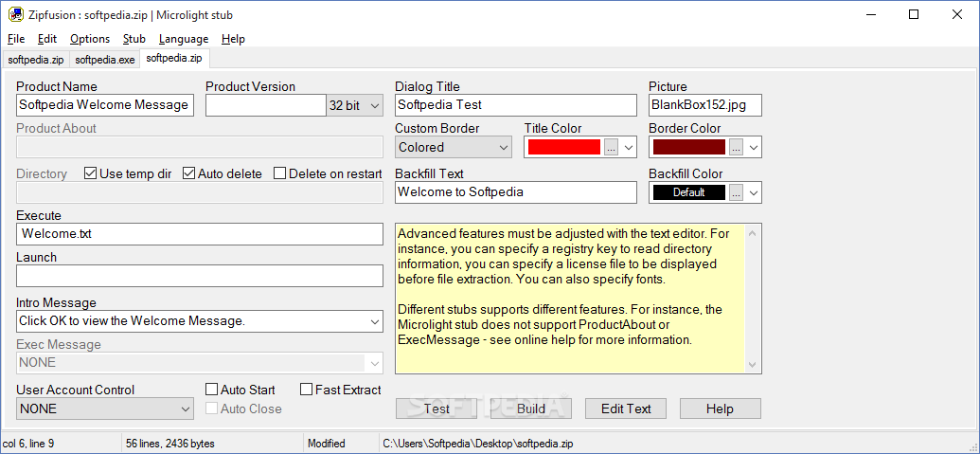Open the Help menu
Viewport: 980px width, 454px height.
pyautogui.click(x=233, y=39)
